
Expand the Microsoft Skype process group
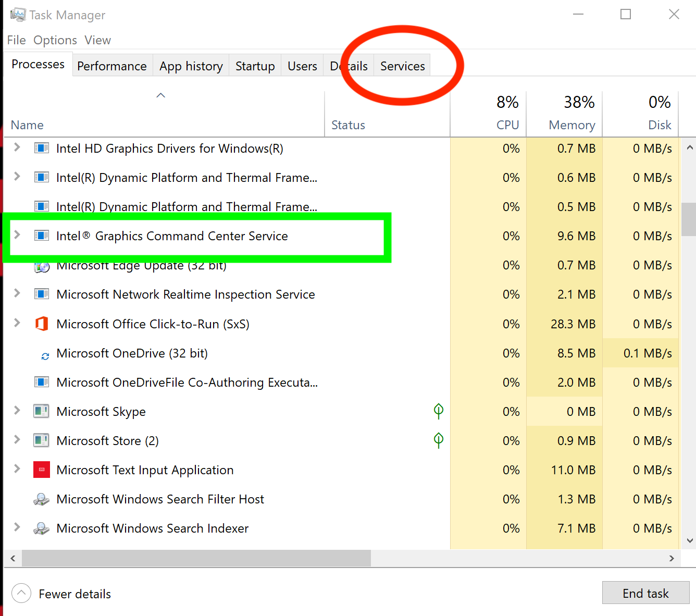(17, 411)
